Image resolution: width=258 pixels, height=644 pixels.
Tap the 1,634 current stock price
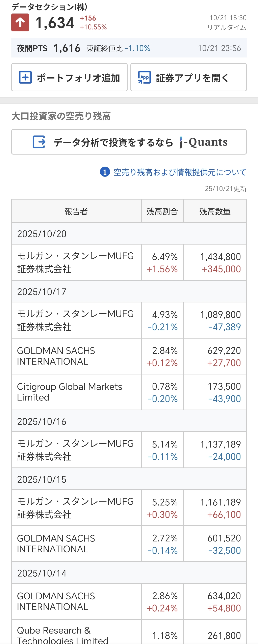pos(55,23)
